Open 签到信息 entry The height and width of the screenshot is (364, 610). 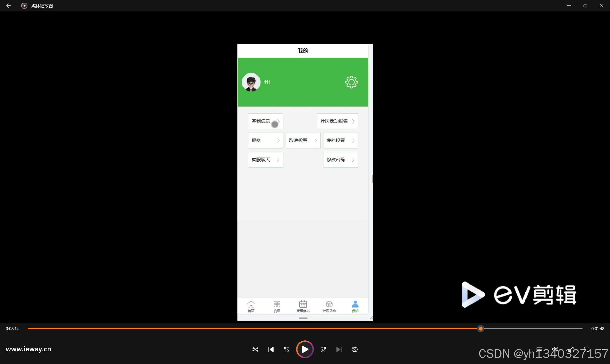point(265,121)
